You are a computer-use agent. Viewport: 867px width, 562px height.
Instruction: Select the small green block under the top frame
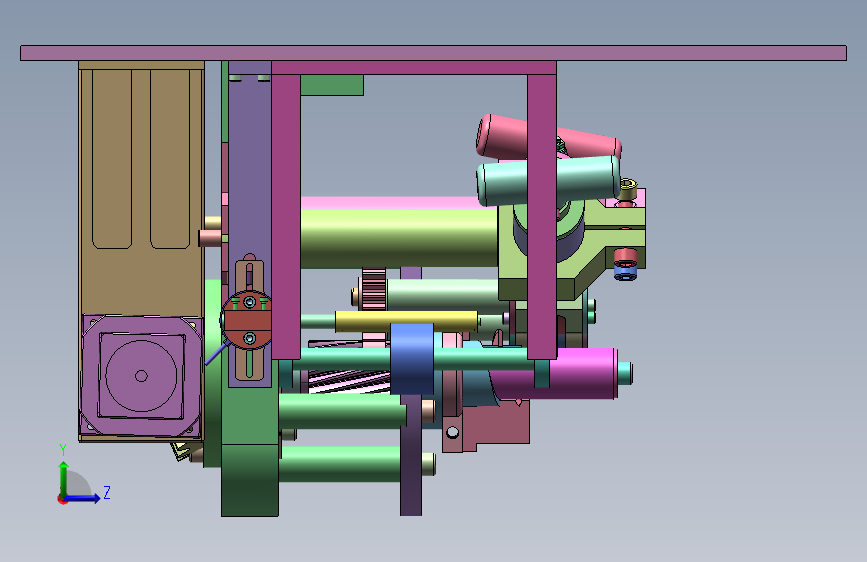[x=332, y=85]
